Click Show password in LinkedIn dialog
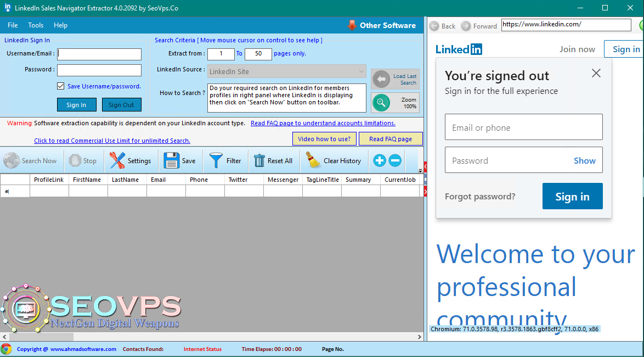 584,160
